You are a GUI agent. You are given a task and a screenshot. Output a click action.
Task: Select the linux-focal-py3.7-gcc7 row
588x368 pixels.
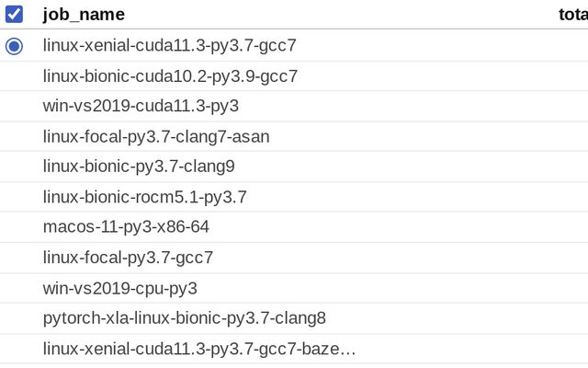coord(128,257)
